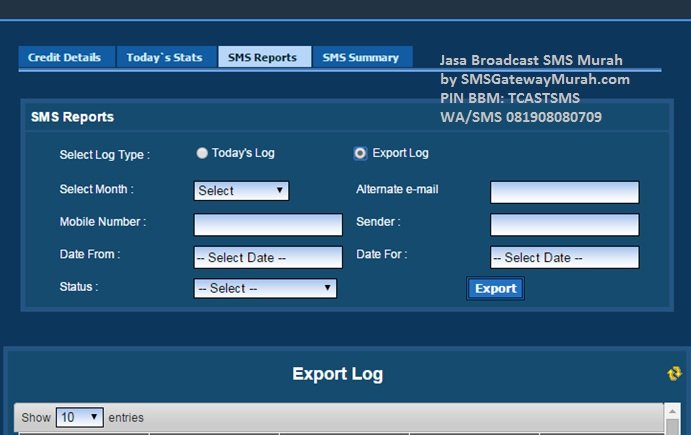Open the Select Month dropdown

pyautogui.click(x=241, y=191)
